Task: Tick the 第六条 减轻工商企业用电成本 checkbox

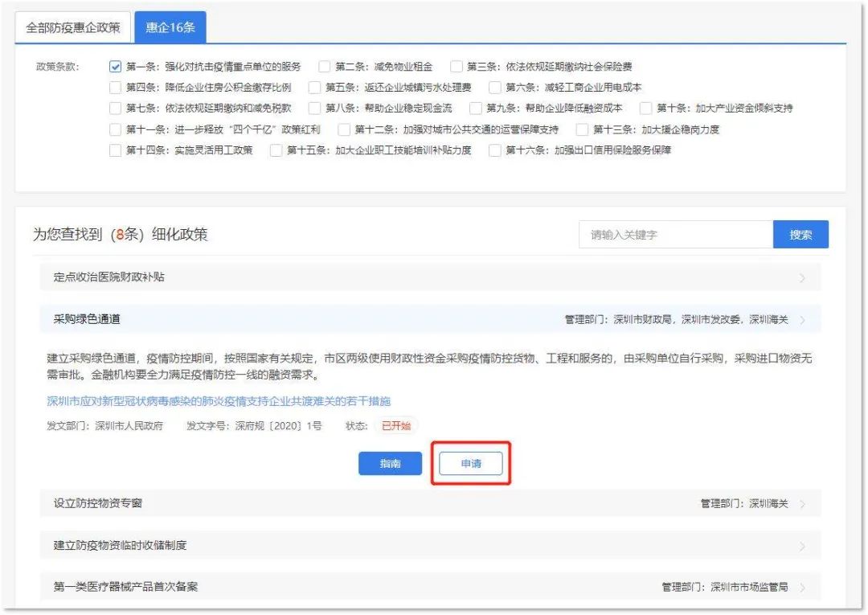Action: point(495,88)
